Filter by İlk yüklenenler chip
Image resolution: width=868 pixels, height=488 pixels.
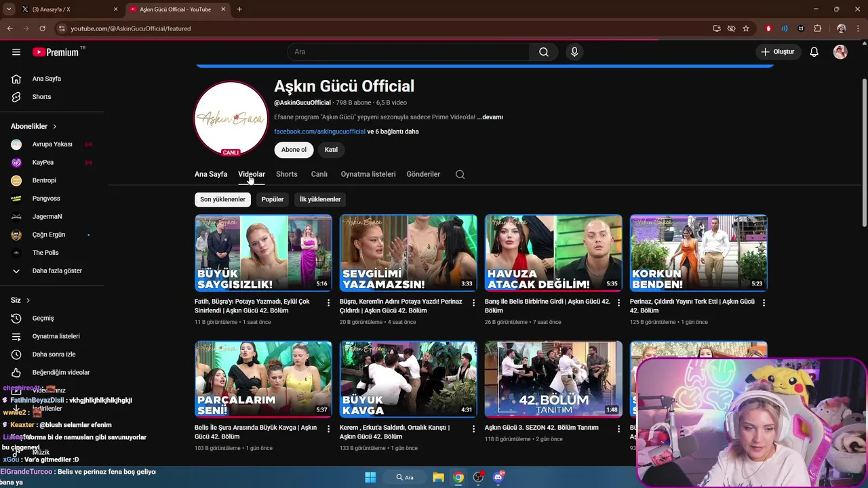coord(320,199)
